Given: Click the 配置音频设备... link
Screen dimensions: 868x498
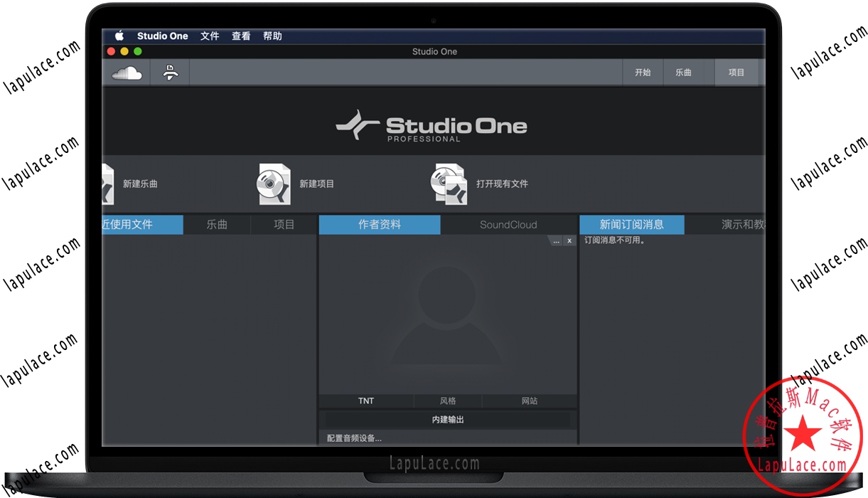Looking at the screenshot, I should [354, 438].
